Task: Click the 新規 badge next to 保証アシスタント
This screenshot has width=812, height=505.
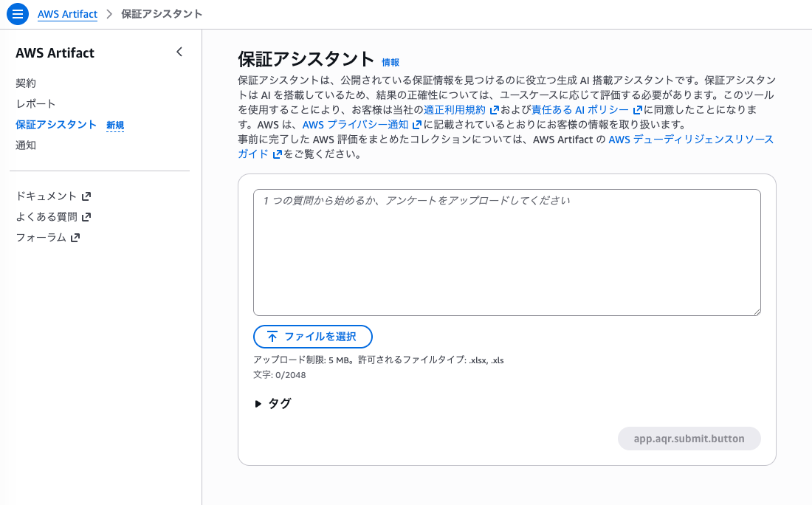Action: coord(115,126)
